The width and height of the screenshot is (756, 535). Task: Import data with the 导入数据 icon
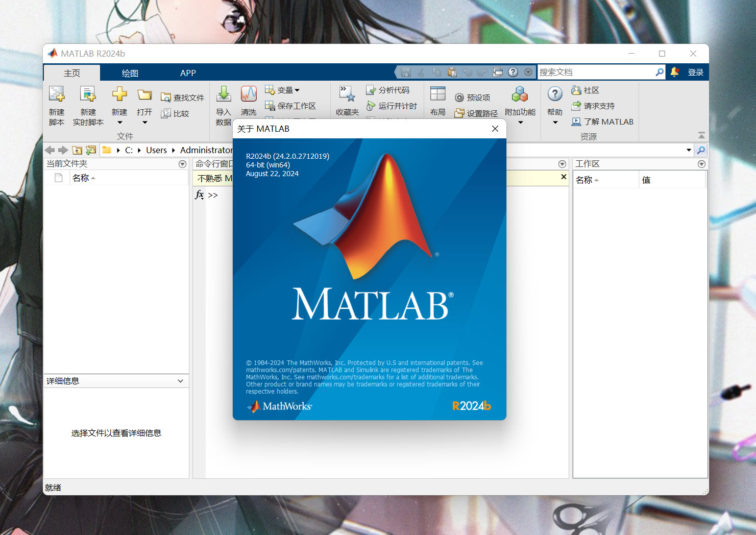pyautogui.click(x=224, y=94)
